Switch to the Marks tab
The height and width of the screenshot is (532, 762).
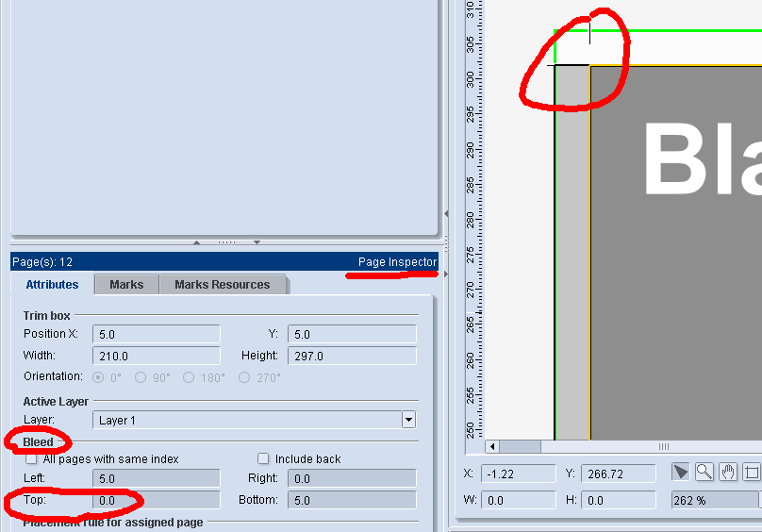pos(126,285)
